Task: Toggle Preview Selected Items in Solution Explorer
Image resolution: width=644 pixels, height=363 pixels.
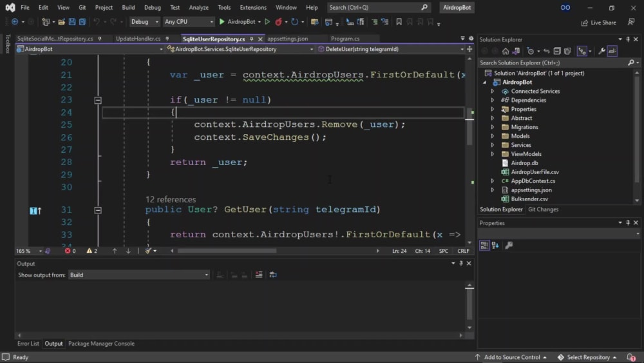Action: (612, 51)
